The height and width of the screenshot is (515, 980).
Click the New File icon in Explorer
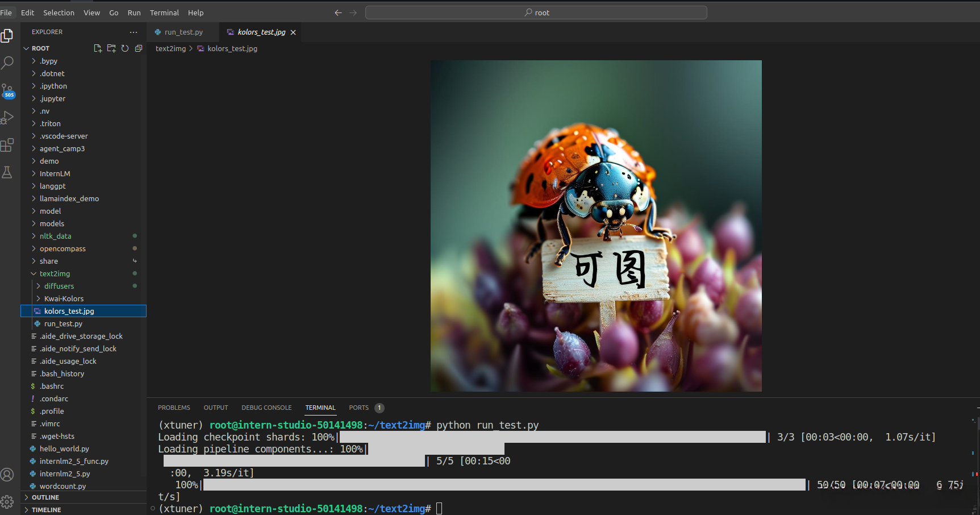(x=98, y=48)
